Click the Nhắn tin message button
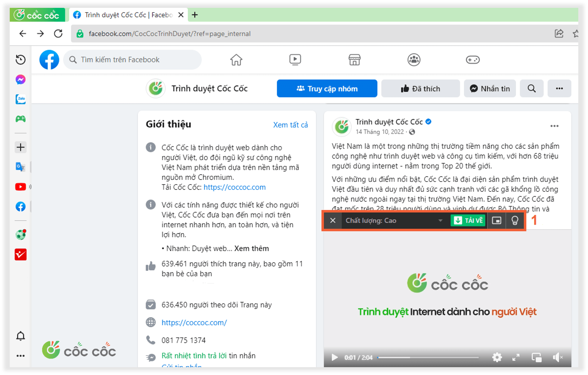Screen dimensions: 588x375 [x=490, y=88]
